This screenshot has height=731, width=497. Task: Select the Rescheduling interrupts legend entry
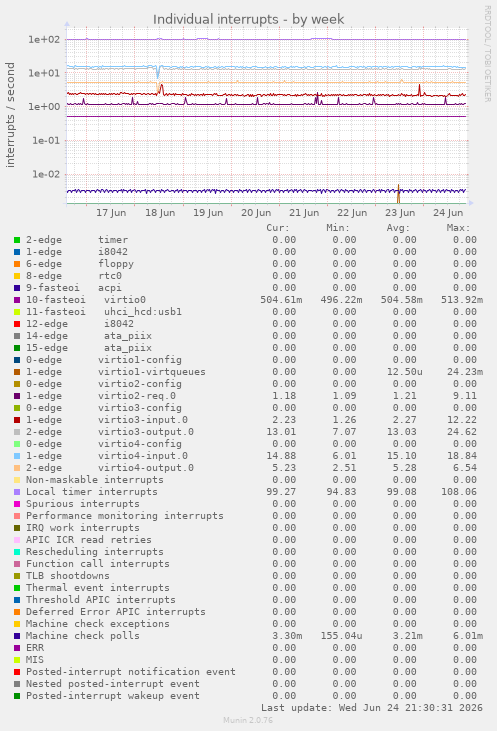coord(95,552)
